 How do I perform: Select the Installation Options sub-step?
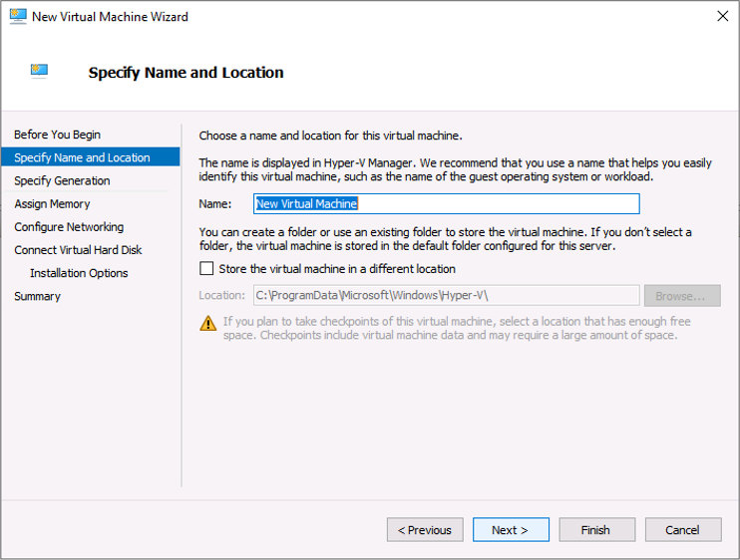pos(79,273)
